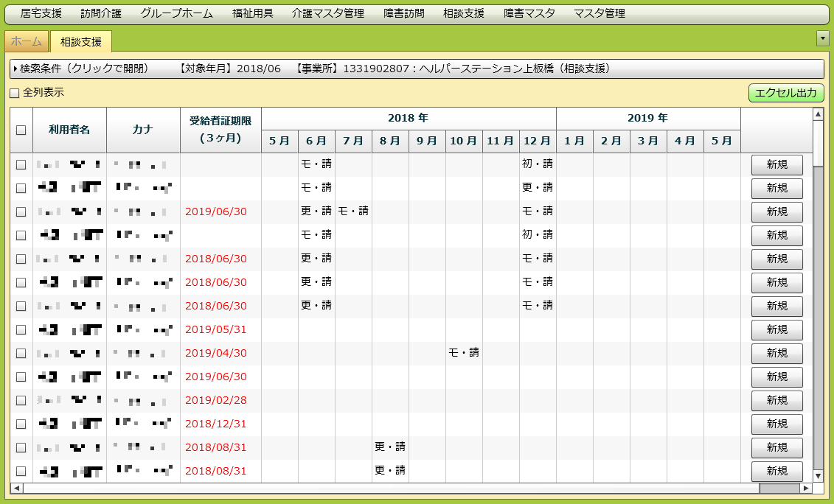Open the 訪問介護 menu
Viewport: 834px width, 504px height.
[101, 13]
